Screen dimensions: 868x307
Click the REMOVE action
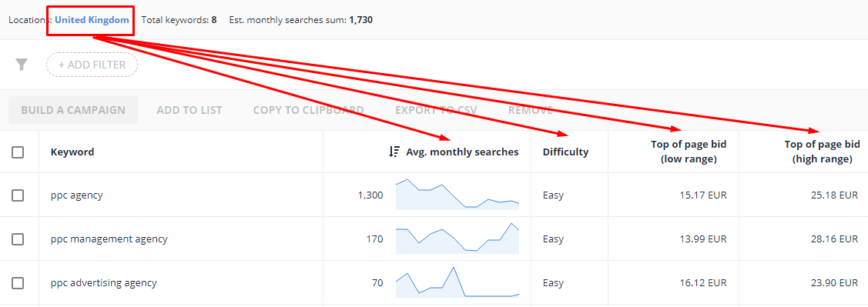point(531,110)
